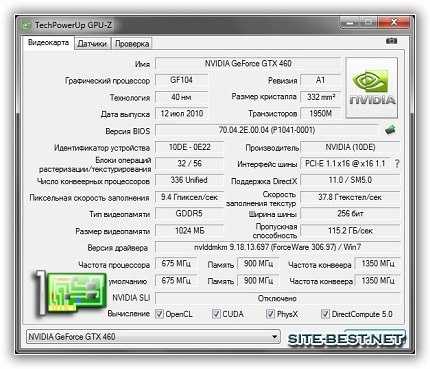Click the NVIDIA logo image

click(x=372, y=88)
